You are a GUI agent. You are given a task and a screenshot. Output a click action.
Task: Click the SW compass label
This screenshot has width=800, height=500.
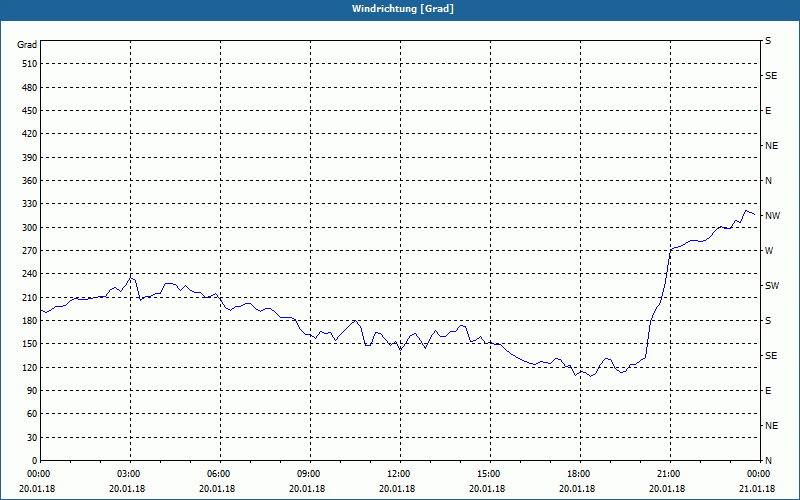(772, 286)
